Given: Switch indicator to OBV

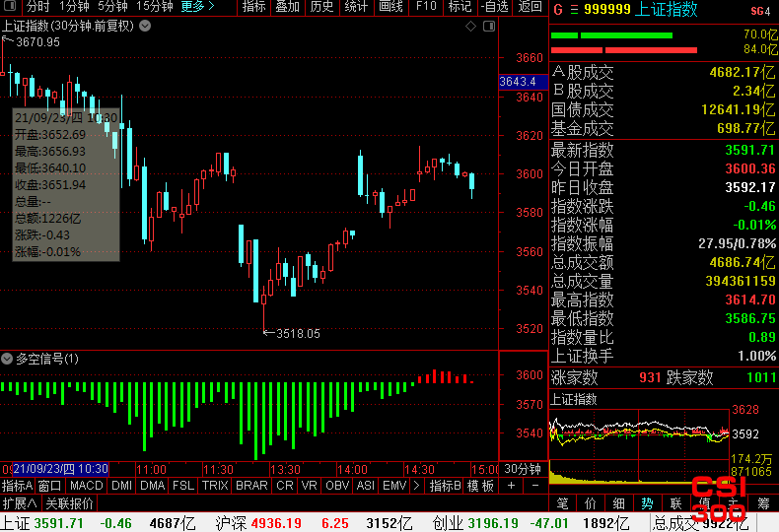Looking at the screenshot, I should click(x=337, y=486).
